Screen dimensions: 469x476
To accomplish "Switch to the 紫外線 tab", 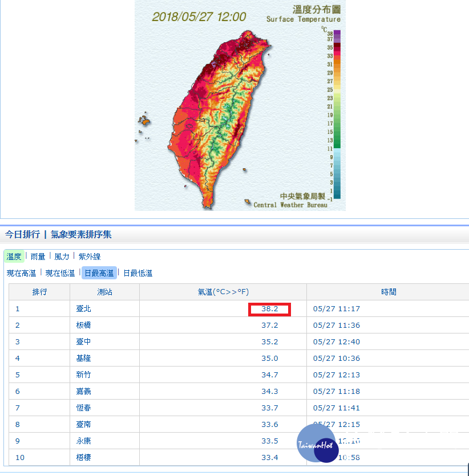I will point(90,257).
